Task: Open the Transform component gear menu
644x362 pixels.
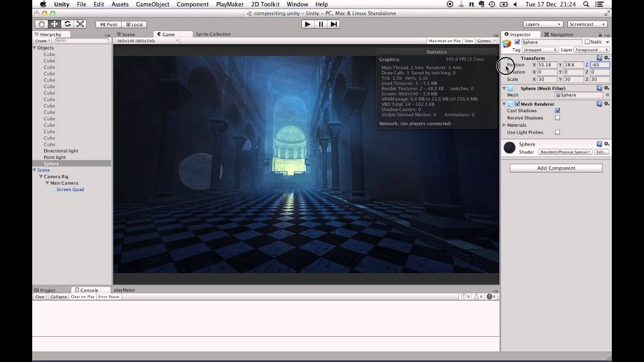Action: [x=607, y=58]
